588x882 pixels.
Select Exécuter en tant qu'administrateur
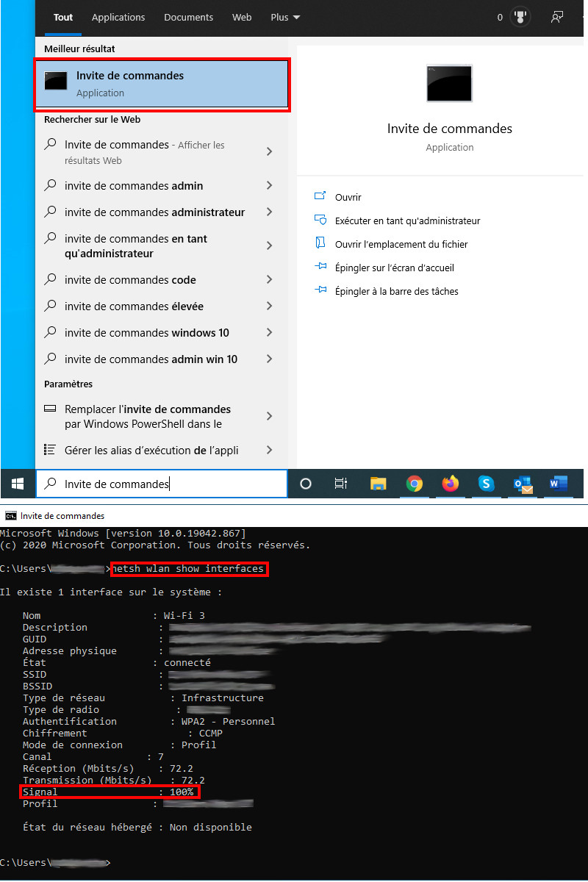(x=397, y=220)
